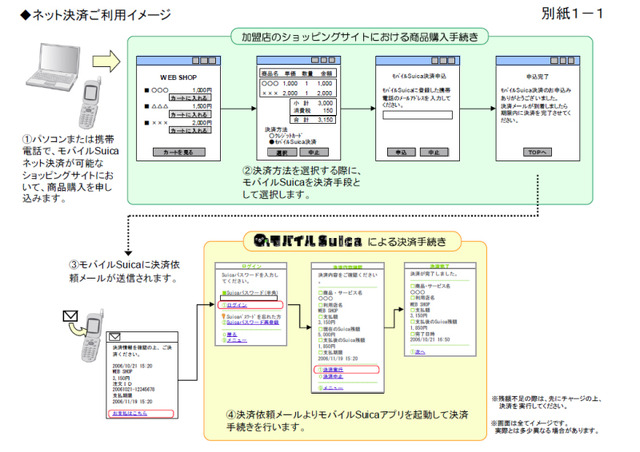Viewport: 640px width, 452px height.
Task: Click the Suica password input field
Action: (249, 298)
